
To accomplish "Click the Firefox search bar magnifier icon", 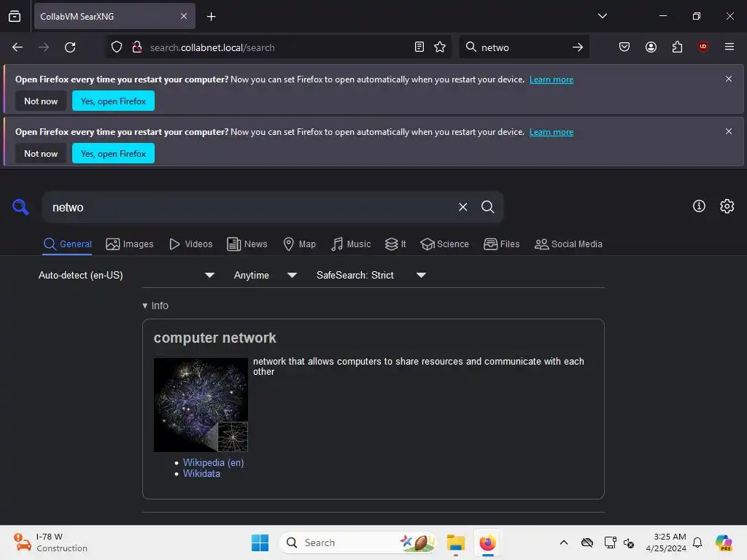I will 471,47.
